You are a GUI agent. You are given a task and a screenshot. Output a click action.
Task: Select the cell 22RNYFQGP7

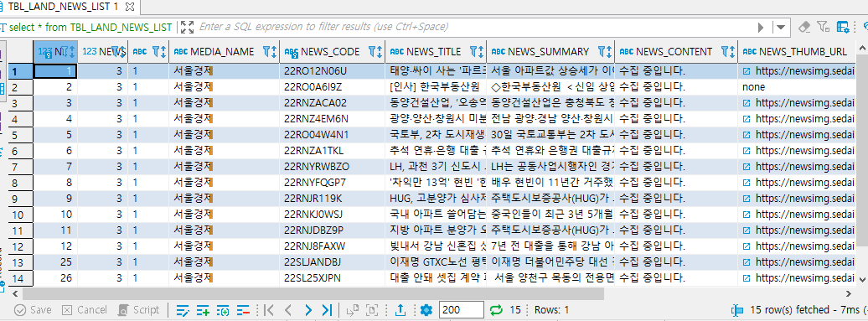click(x=332, y=182)
